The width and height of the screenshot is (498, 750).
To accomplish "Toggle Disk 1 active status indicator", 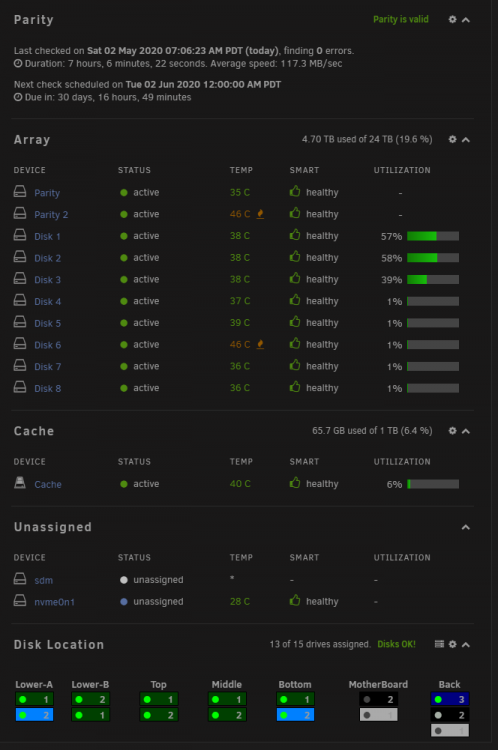I will [124, 236].
